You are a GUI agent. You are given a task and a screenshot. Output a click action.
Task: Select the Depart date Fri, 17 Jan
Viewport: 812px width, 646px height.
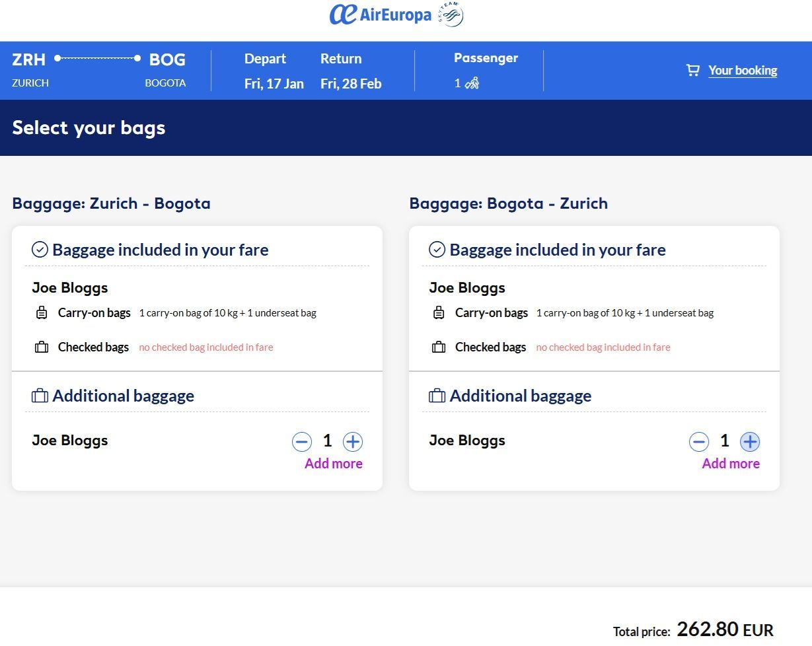(x=274, y=84)
